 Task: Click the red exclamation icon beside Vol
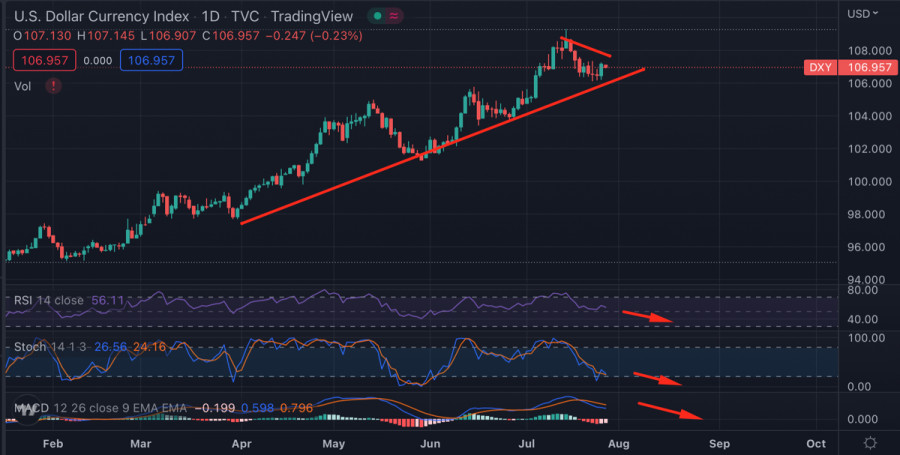53,87
